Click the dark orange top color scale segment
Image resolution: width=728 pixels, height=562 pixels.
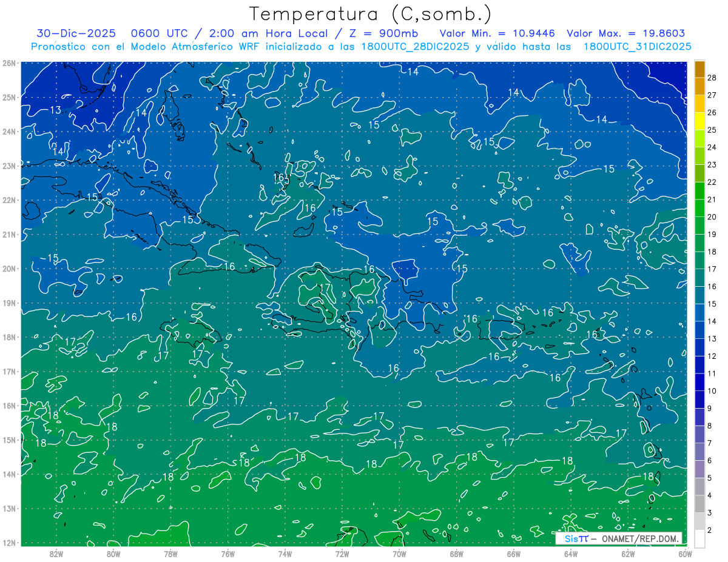pyautogui.click(x=699, y=69)
